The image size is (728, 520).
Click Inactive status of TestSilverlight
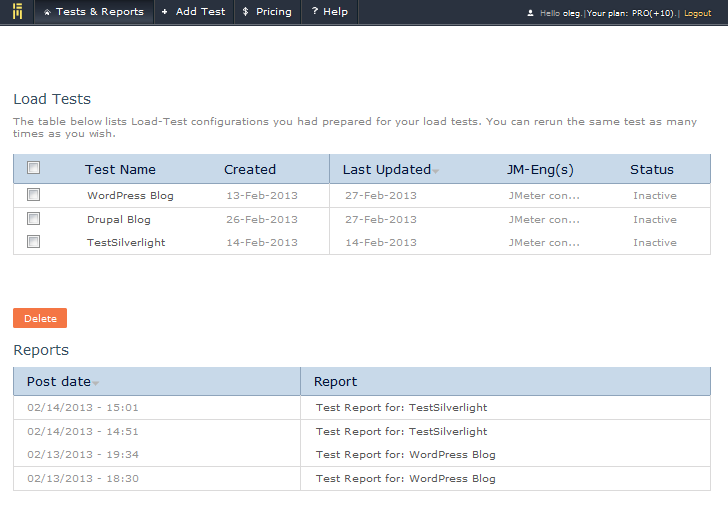pos(655,242)
